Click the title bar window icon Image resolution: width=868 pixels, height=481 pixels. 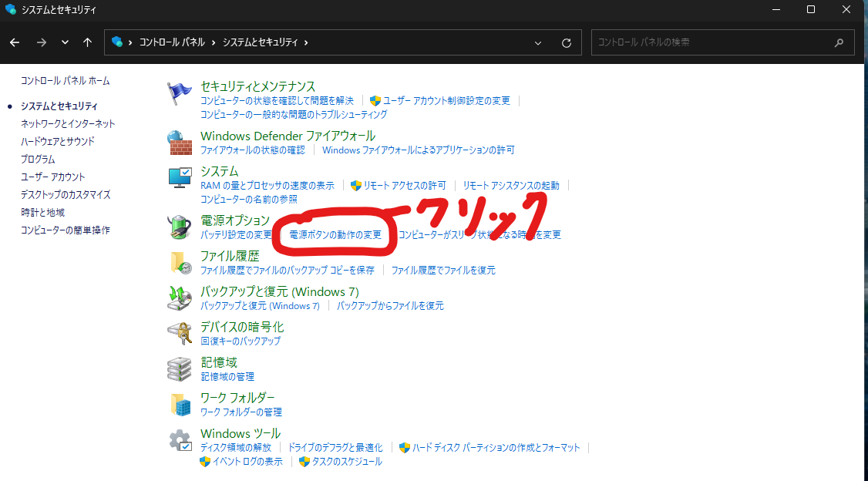pyautogui.click(x=11, y=9)
